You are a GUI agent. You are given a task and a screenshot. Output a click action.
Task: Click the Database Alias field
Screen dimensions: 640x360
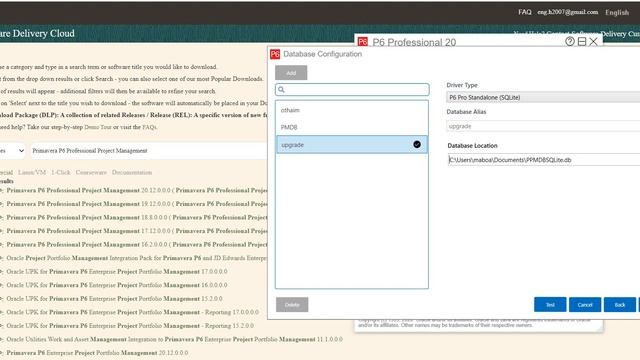[543, 126]
